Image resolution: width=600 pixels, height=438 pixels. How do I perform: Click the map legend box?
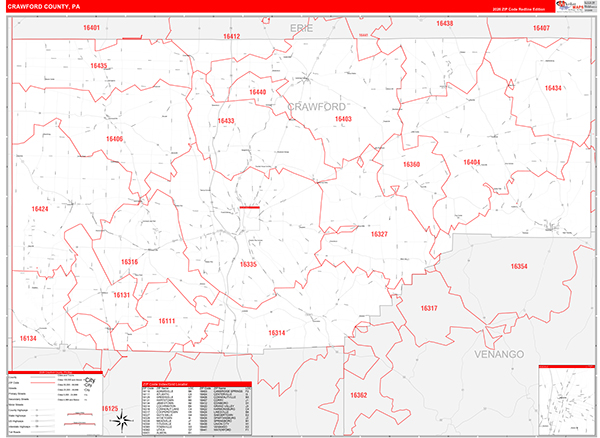click(55, 403)
